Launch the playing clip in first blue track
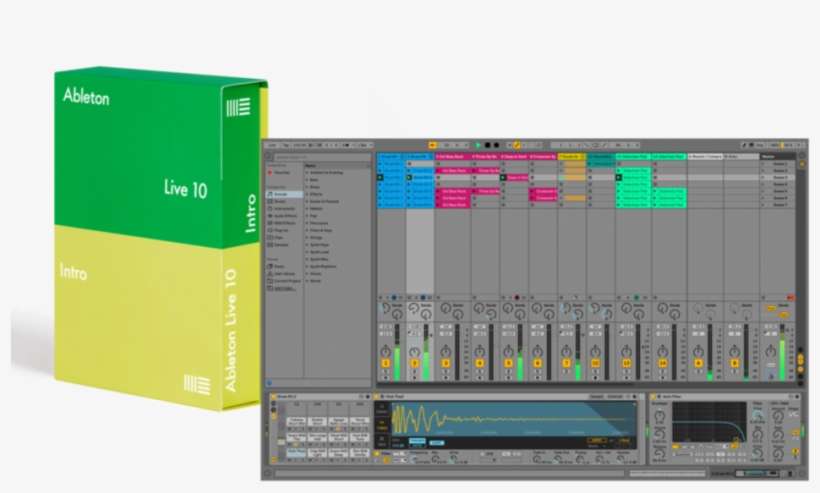 (380, 178)
